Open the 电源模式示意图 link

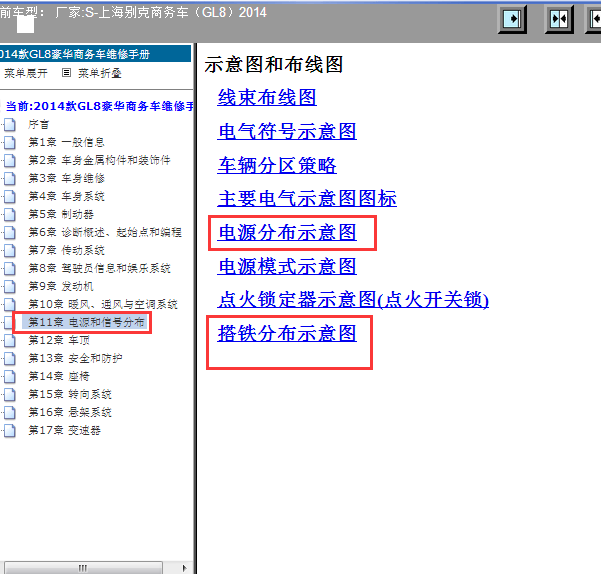tap(287, 266)
